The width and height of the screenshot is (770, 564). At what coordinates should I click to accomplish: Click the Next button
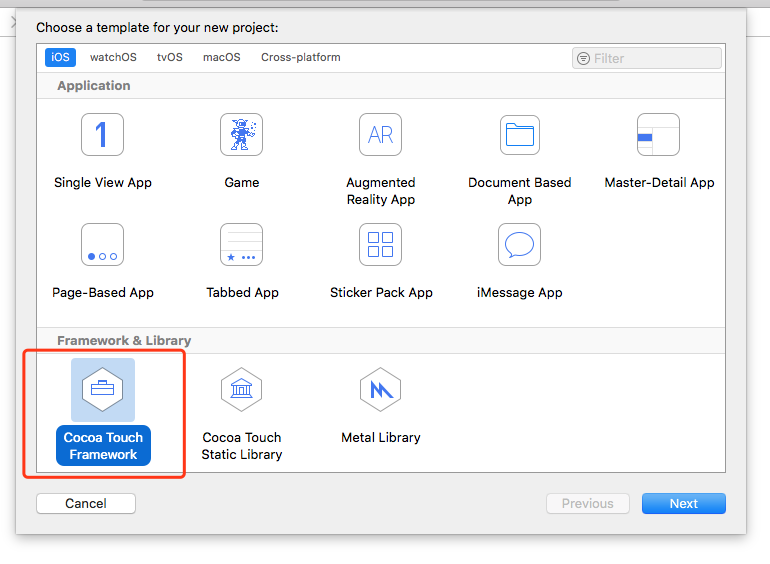pyautogui.click(x=684, y=504)
